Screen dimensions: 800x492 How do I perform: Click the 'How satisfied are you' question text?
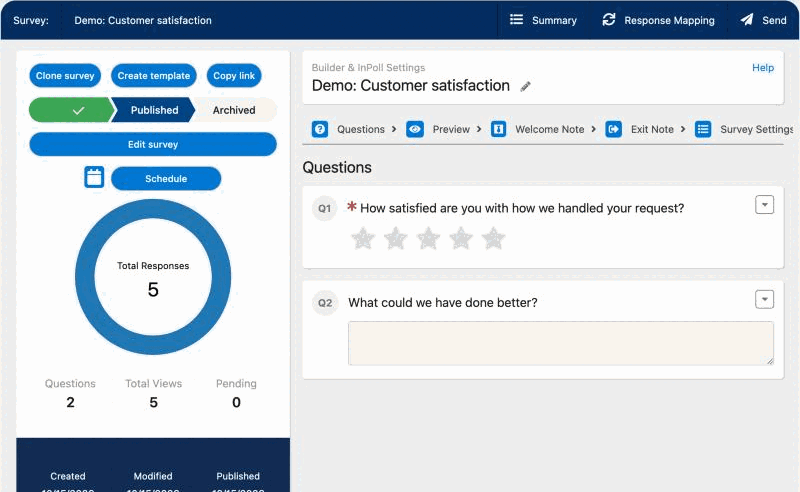click(x=522, y=208)
